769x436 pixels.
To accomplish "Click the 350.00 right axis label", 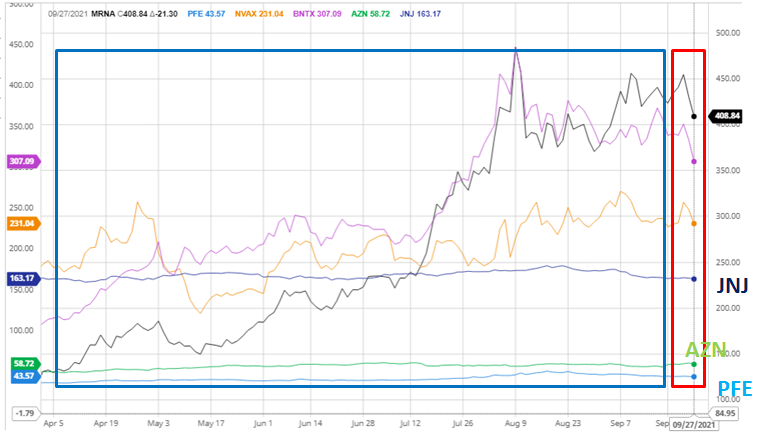I will point(728,170).
